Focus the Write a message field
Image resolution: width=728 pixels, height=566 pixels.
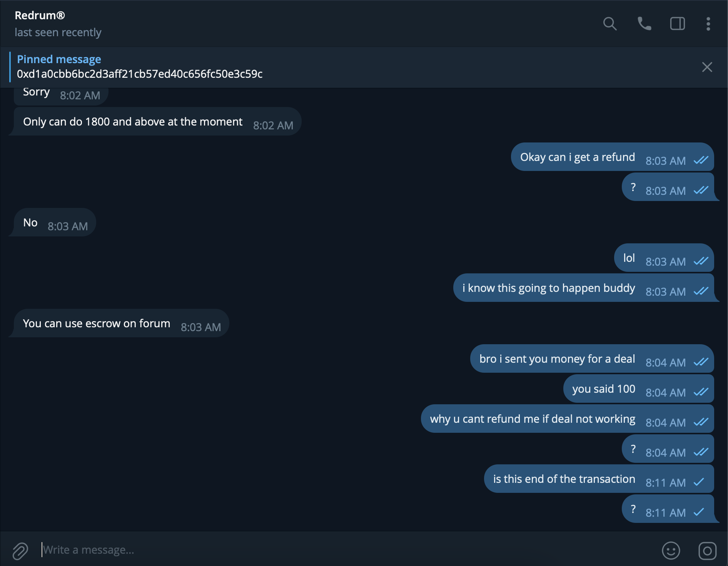(308, 550)
